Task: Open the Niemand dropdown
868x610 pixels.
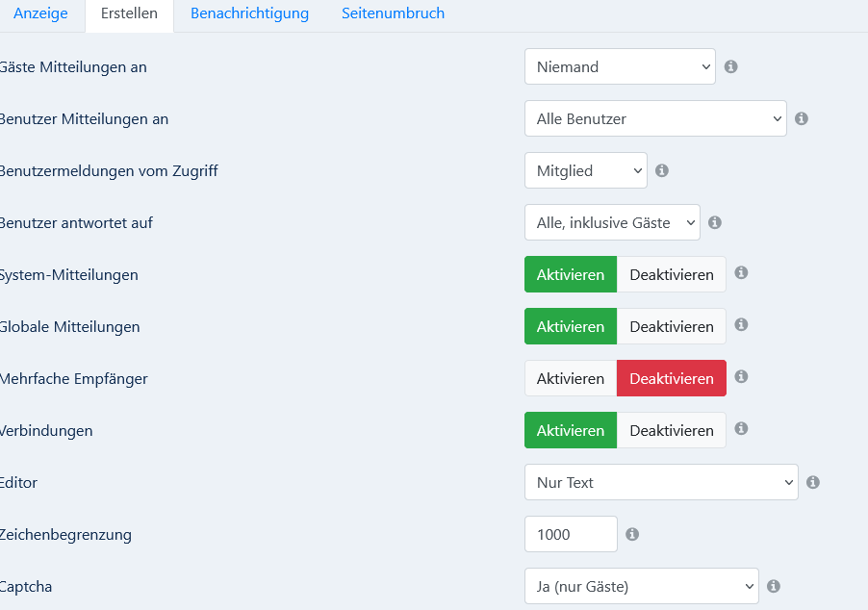Action: pos(620,66)
